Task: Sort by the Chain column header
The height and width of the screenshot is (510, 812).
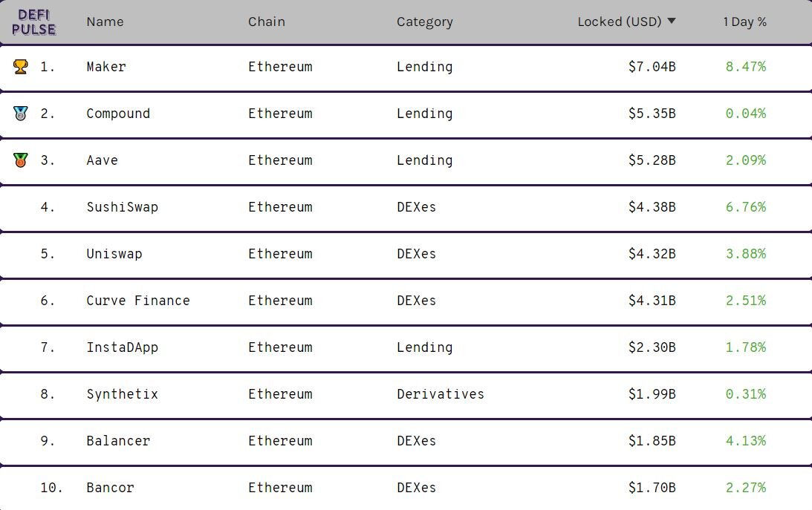Action: click(x=267, y=22)
